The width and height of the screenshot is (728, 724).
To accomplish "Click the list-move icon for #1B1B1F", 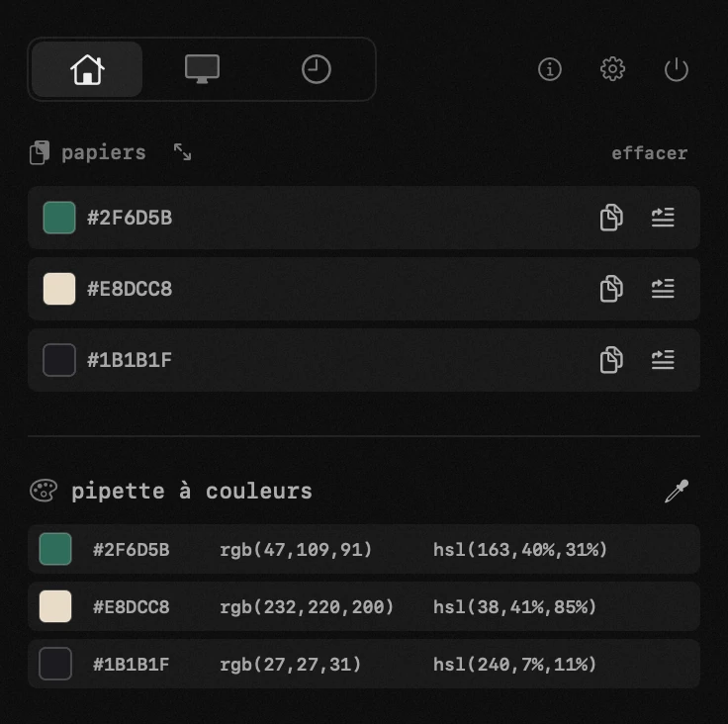I will coord(663,359).
